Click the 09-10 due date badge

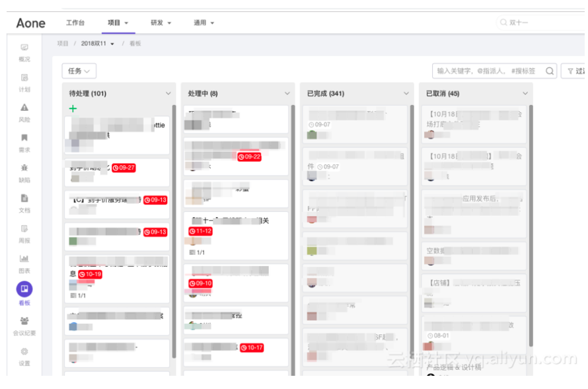[x=200, y=283]
